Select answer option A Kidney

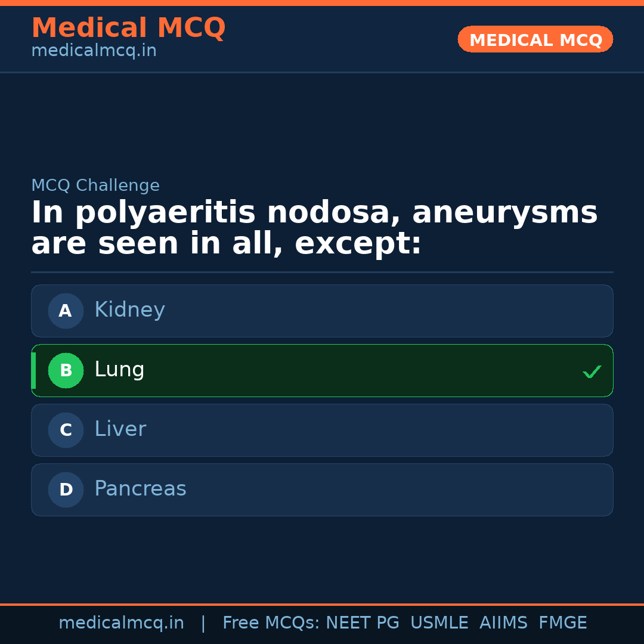322,311
